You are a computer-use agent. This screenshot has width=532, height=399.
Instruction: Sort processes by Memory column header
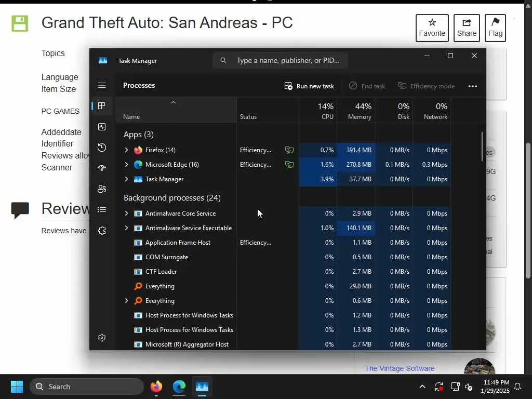[x=356, y=111]
